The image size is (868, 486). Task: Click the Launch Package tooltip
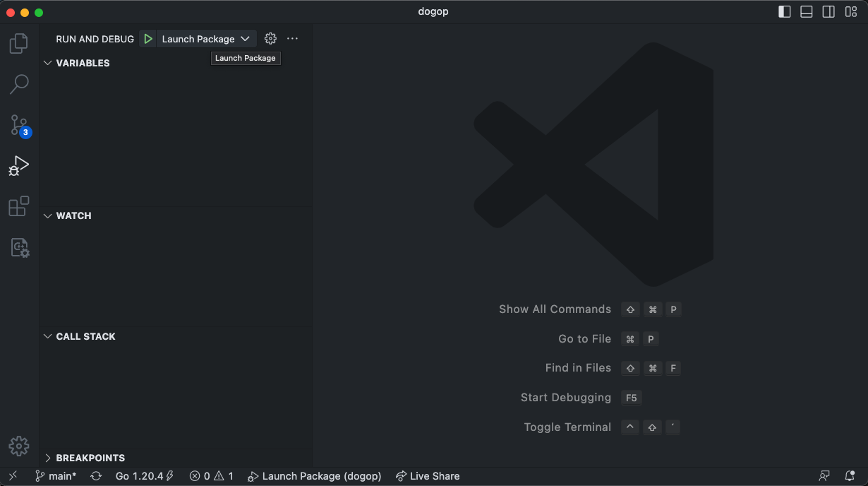tap(246, 58)
